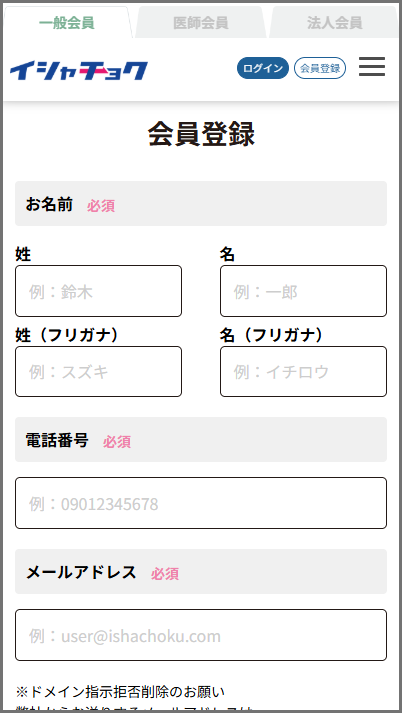Click the 姓（フリガナ） input field
This screenshot has height=713, width=402.
pyautogui.click(x=98, y=372)
